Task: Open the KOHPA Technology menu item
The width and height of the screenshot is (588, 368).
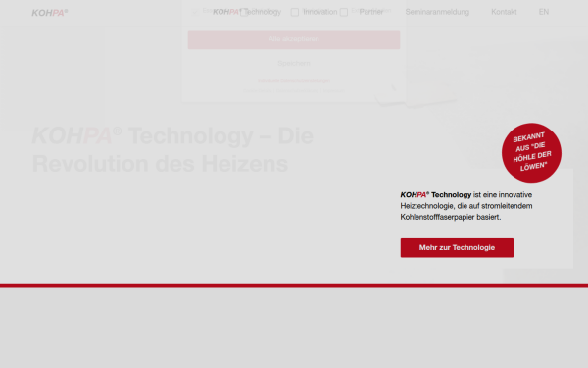Action: point(247,12)
